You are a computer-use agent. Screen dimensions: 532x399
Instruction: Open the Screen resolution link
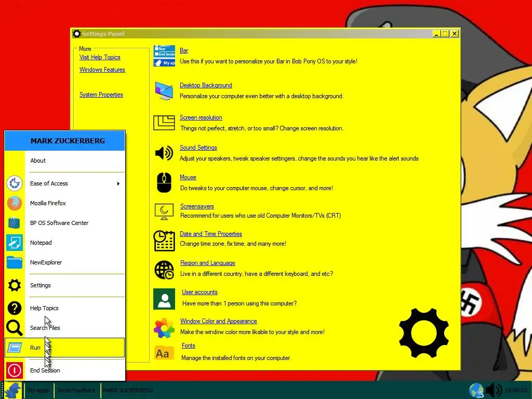click(x=201, y=117)
